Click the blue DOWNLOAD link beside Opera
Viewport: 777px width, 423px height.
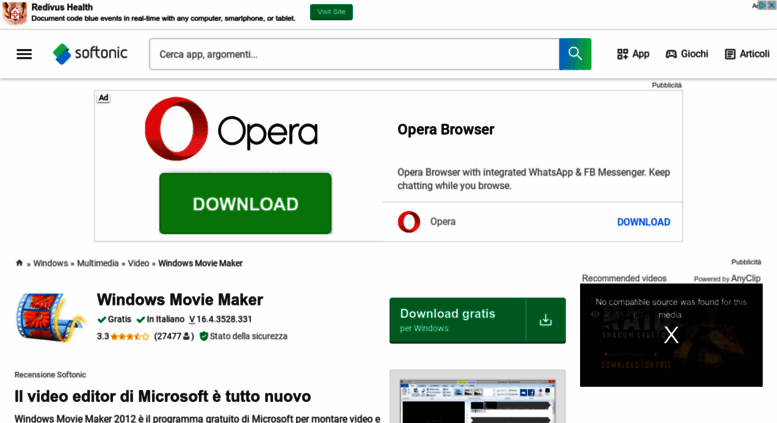pos(643,222)
